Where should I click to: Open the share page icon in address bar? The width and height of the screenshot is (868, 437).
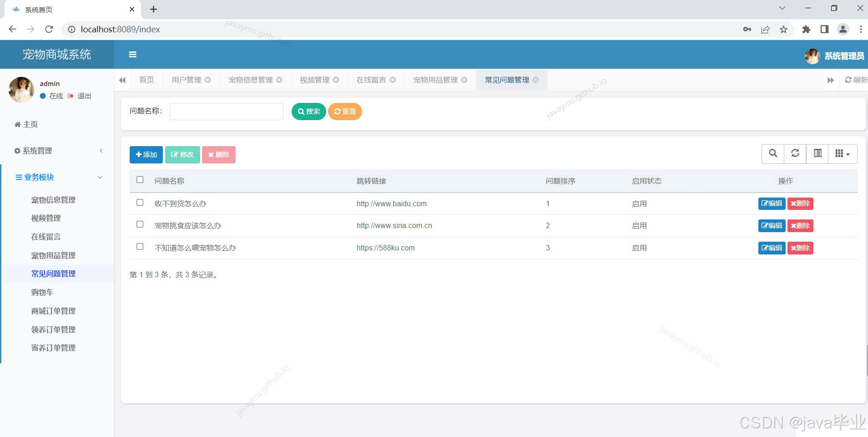click(765, 29)
